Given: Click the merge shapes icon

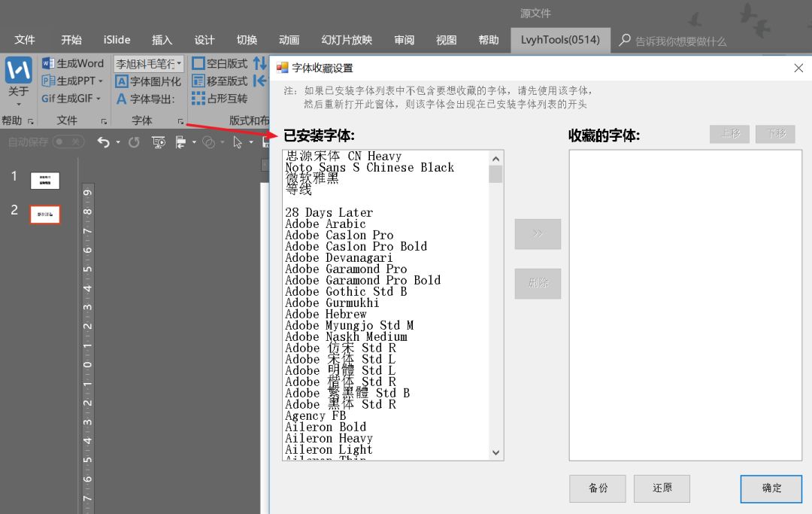Looking at the screenshot, I should (x=209, y=142).
